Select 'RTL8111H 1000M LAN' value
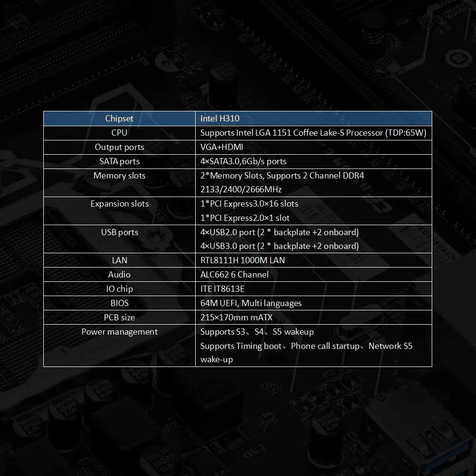 [x=243, y=260]
